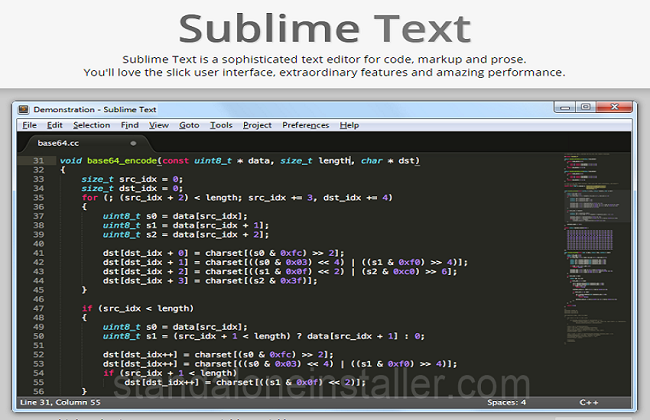Open the Selection menu
The width and height of the screenshot is (650, 420).
[92, 125]
